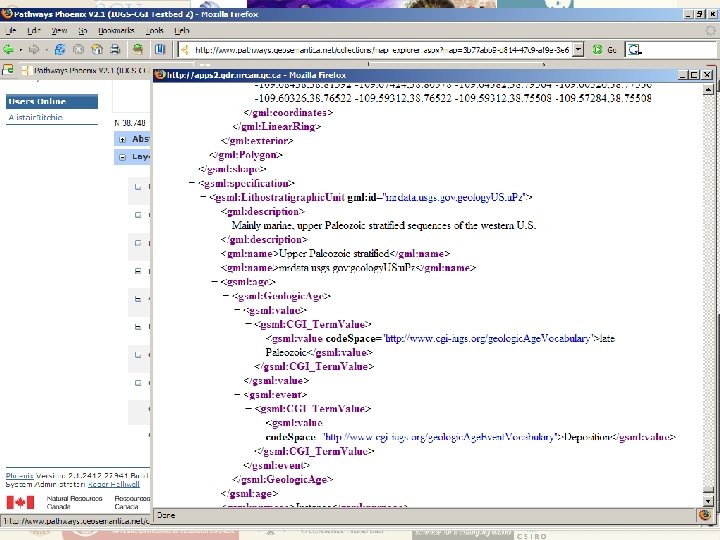Open the View menu
This screenshot has width=720, height=540.
point(59,30)
